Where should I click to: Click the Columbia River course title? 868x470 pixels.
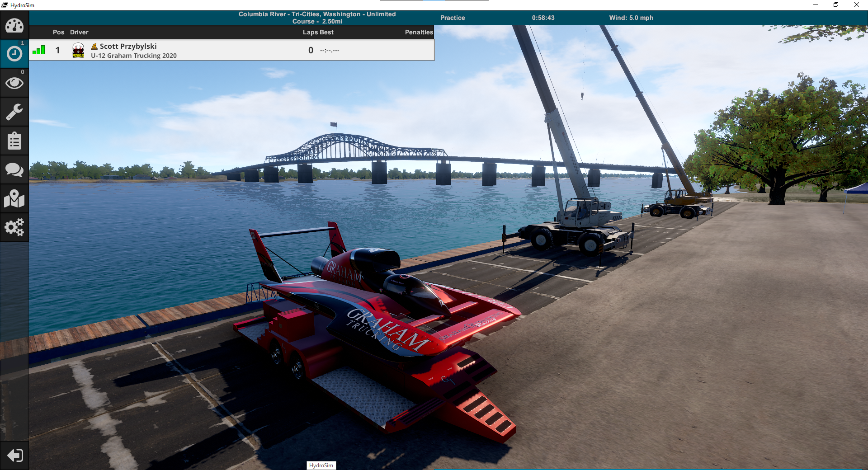point(317,18)
